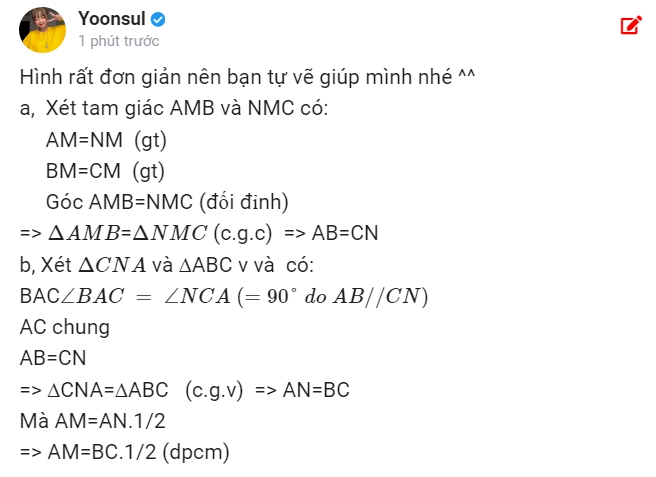The height and width of the screenshot is (477, 656).
Task: Click the '1 phút trước' timestamp
Action: point(119,41)
